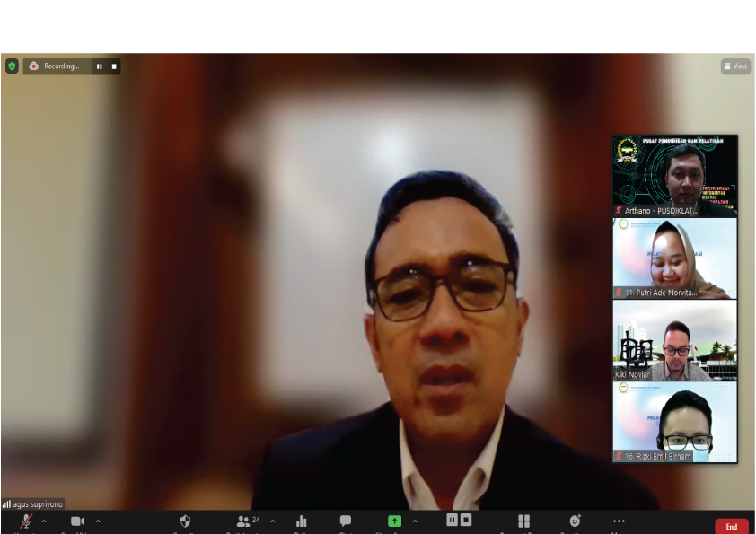
Task: Open the More three-dots menu
Action: click(x=619, y=521)
